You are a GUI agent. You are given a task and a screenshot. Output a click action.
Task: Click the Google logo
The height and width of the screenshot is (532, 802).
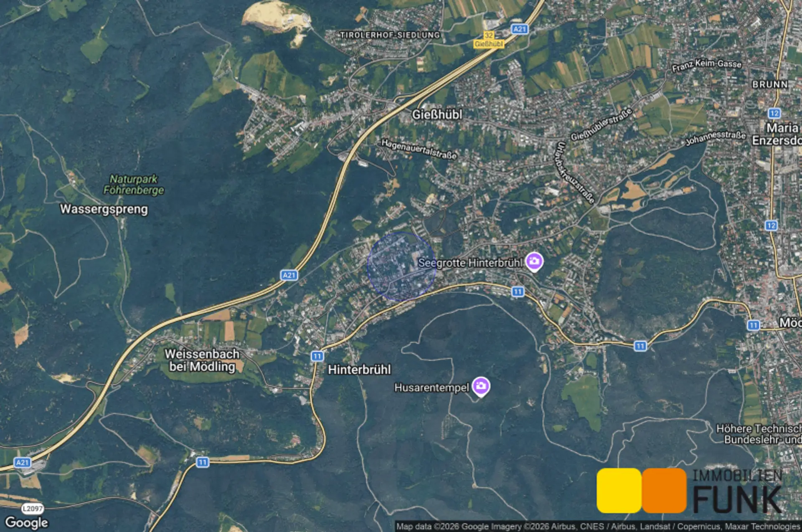(26, 522)
